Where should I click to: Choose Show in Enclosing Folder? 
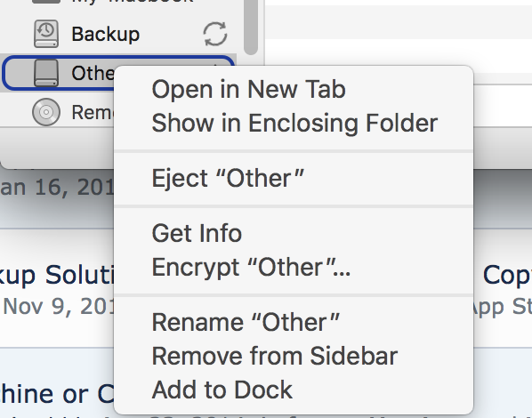point(294,123)
